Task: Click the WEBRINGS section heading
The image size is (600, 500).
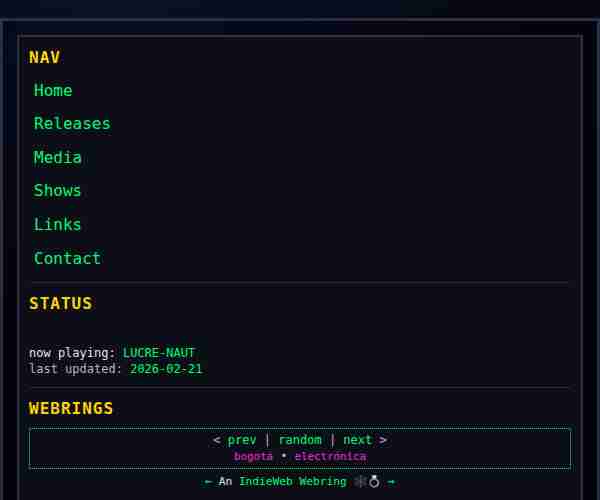Action: click(71, 409)
